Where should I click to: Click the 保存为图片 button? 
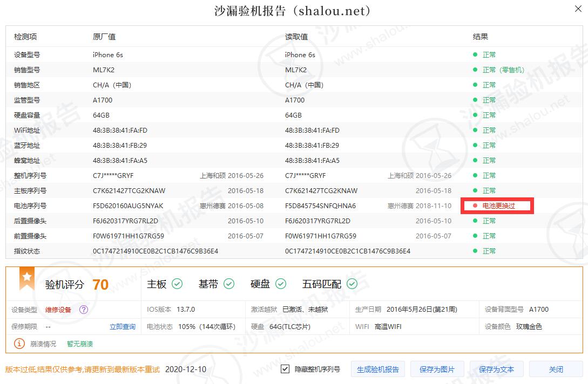point(437,369)
